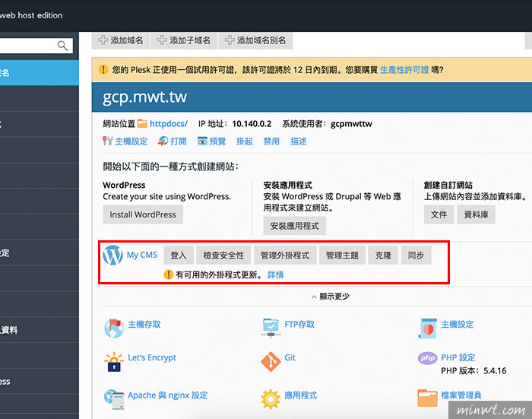
Task: Open the Let's Encrypt link
Action: [152, 357]
